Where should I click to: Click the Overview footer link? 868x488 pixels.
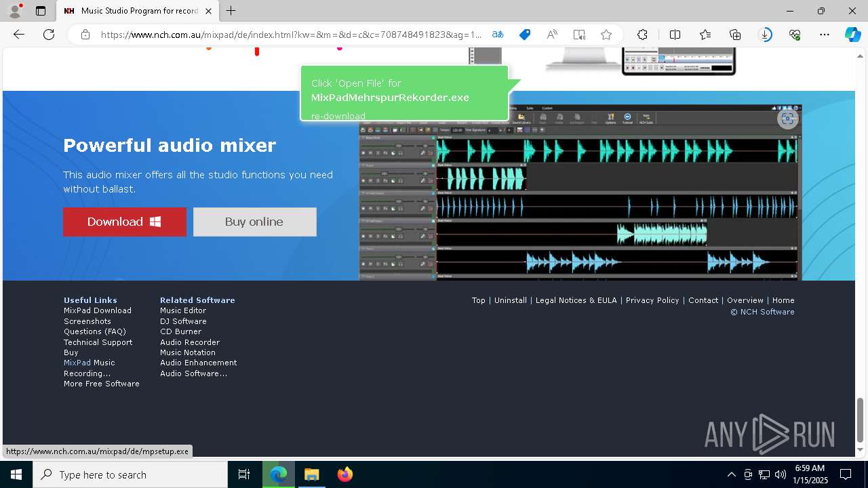tap(745, 300)
